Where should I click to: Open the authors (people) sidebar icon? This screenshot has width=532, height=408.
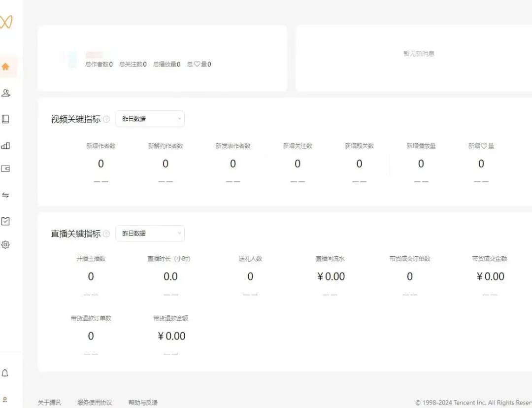[x=5, y=93]
